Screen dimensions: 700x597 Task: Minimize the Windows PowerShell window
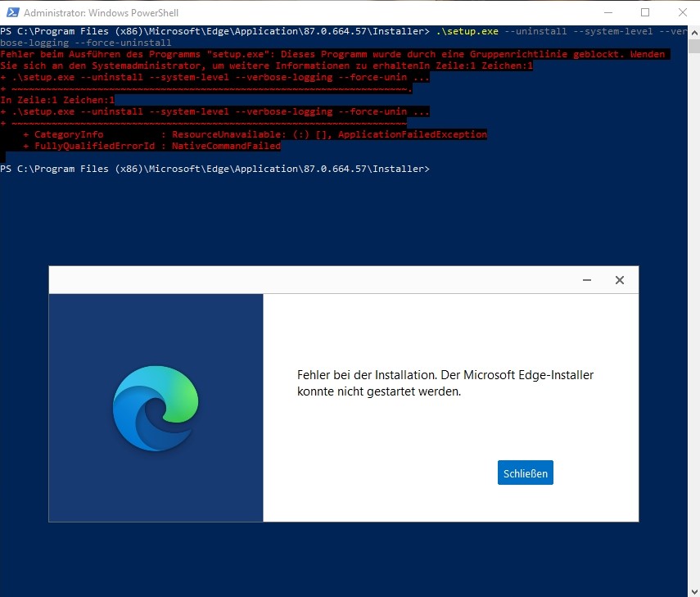click(608, 12)
